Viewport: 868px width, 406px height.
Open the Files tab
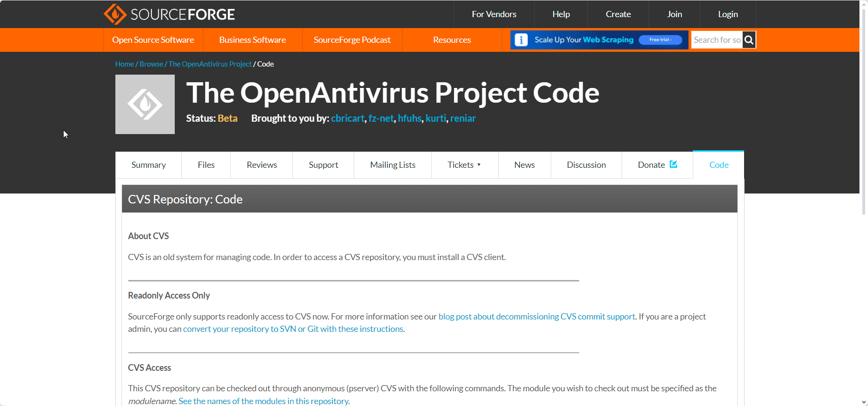(x=206, y=165)
